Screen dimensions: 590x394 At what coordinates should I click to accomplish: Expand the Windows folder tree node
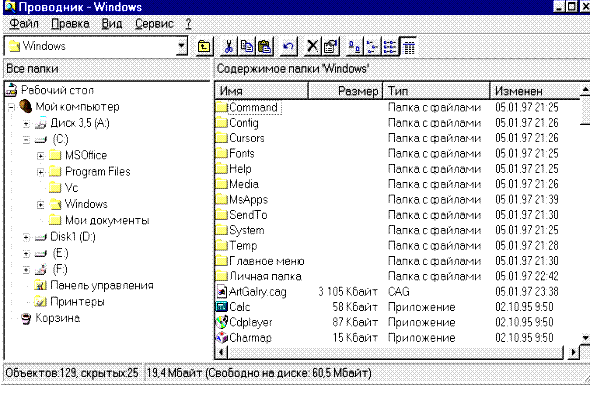tap(41, 205)
